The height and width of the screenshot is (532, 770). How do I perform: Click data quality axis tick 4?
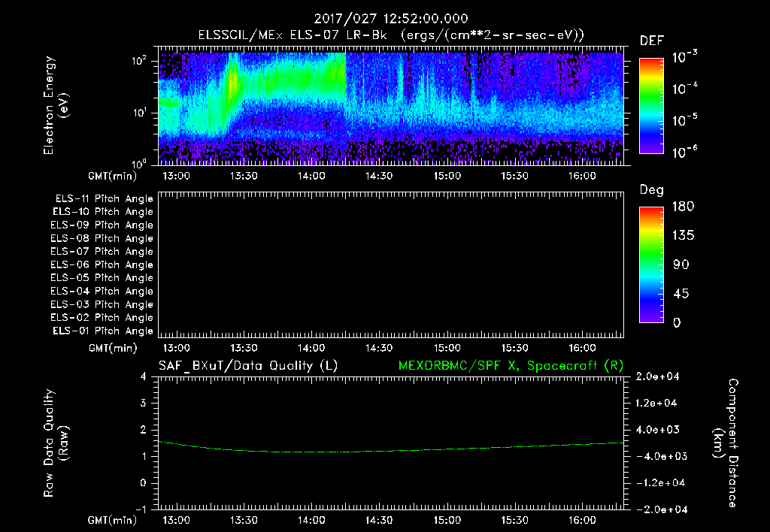point(144,376)
